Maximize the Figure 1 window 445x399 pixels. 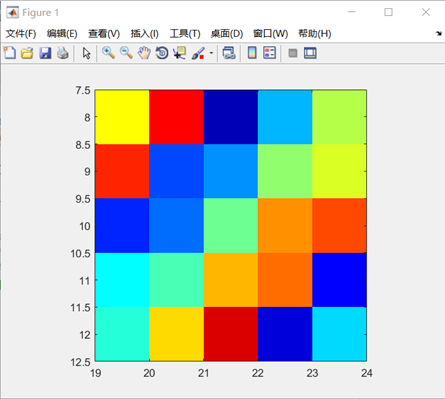(x=388, y=12)
